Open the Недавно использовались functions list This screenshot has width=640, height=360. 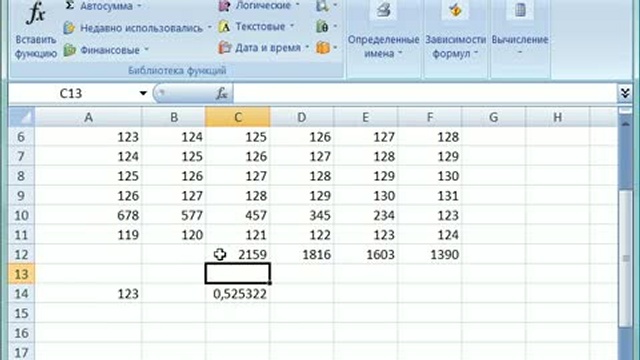pos(138,28)
